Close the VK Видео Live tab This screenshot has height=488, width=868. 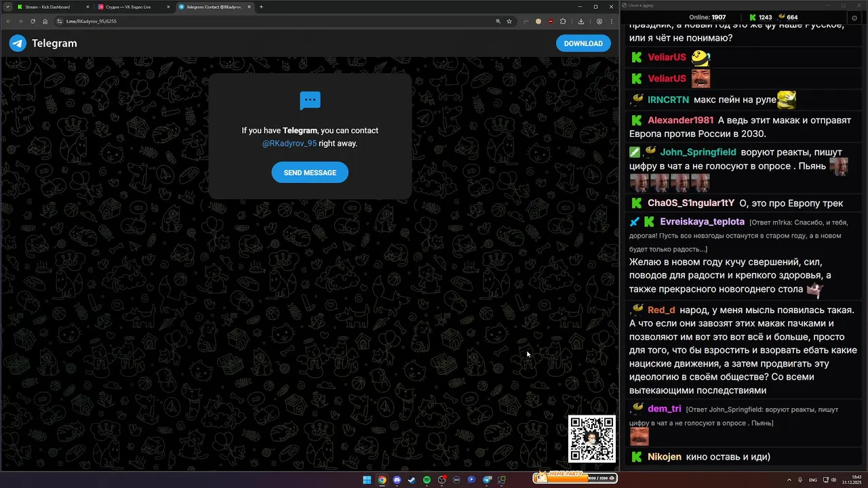[x=169, y=7]
